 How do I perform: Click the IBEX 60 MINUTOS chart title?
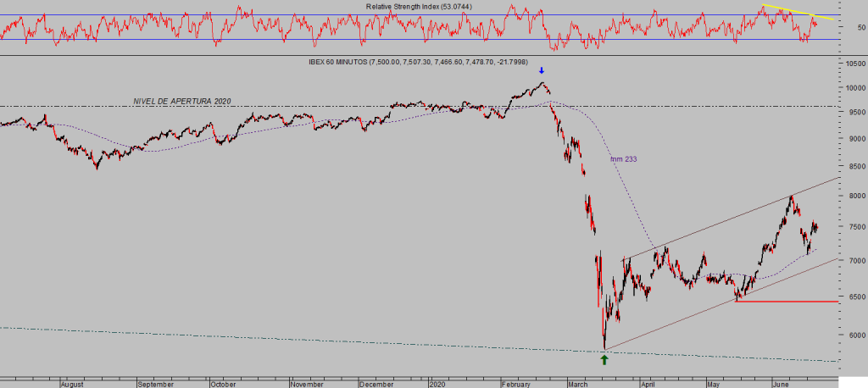(x=417, y=62)
